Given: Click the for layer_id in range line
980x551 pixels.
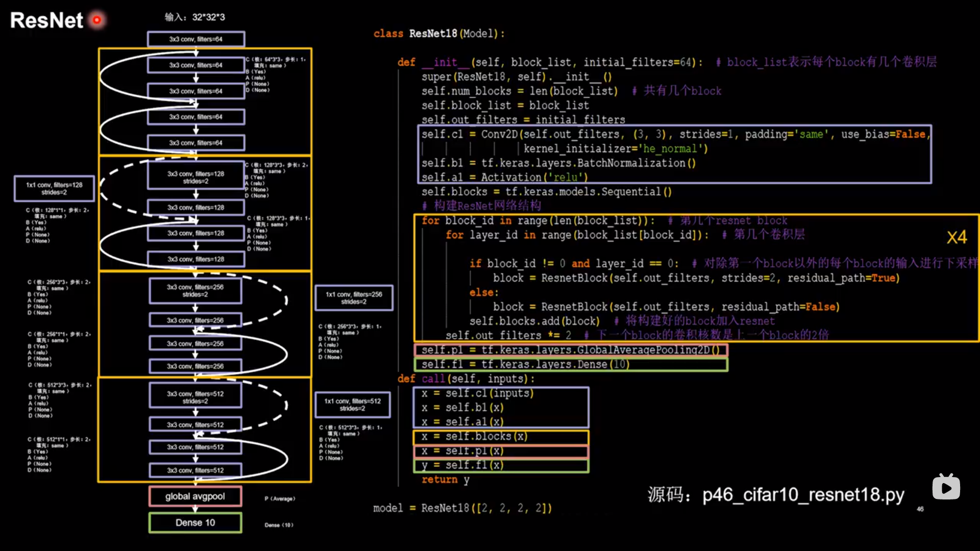Looking at the screenshot, I should click(x=625, y=235).
